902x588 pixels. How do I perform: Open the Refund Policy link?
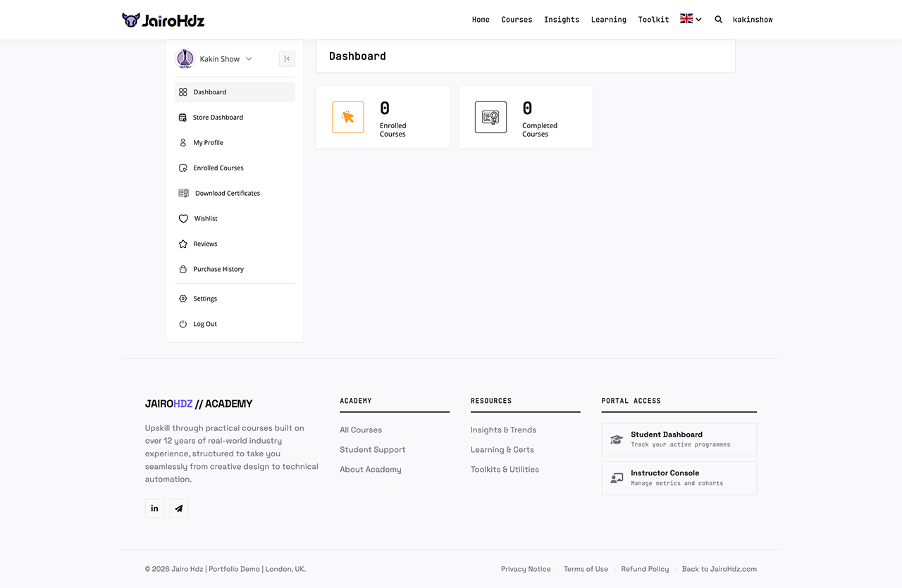tap(645, 569)
